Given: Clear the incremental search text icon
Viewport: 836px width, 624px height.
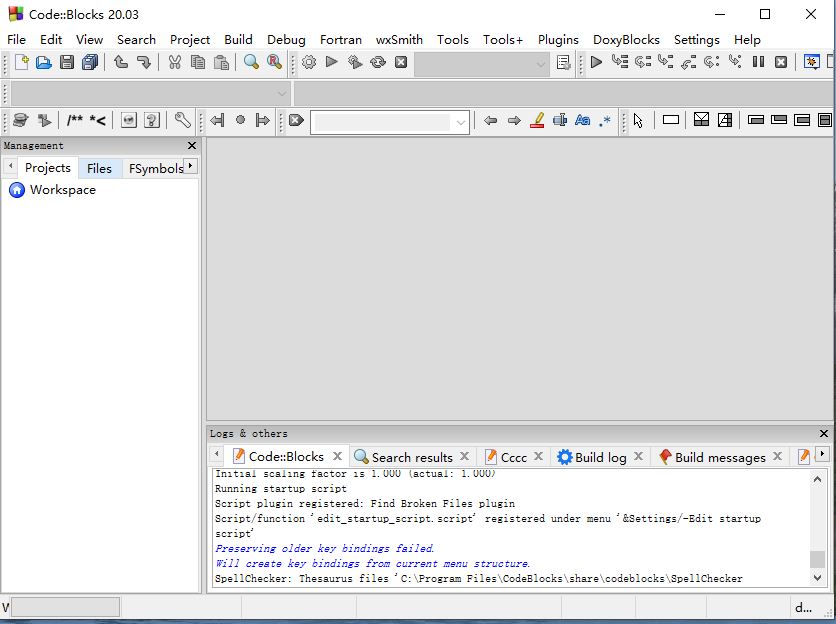Looking at the screenshot, I should [296, 120].
